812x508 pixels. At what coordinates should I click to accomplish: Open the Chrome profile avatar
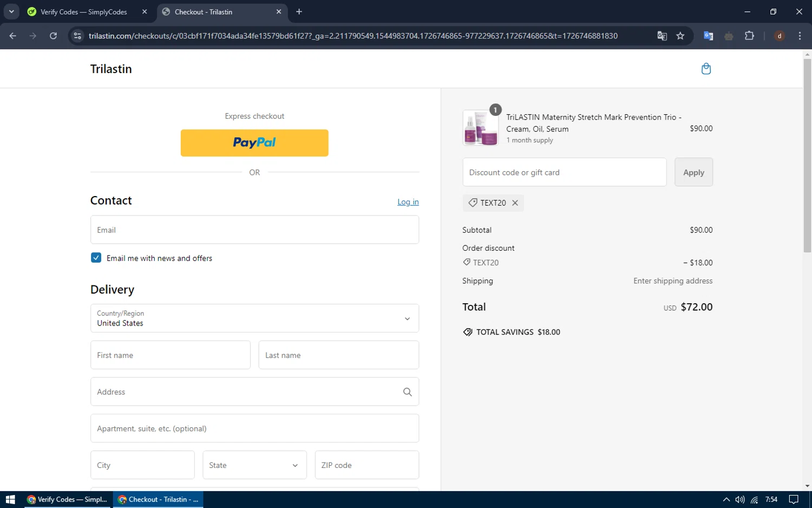point(780,36)
